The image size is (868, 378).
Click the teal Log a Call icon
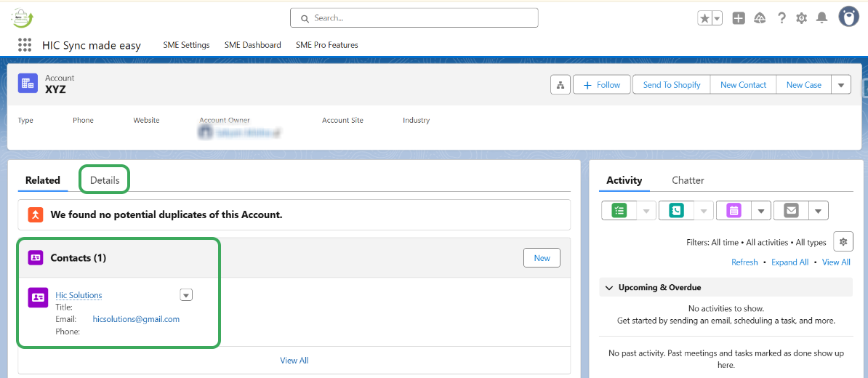pos(677,210)
